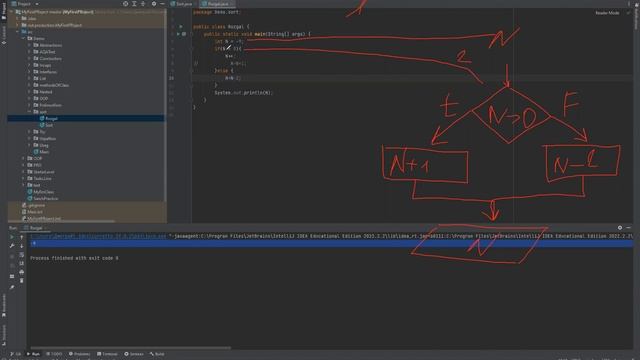
Task: Select Main class in project tree
Action: (41, 152)
